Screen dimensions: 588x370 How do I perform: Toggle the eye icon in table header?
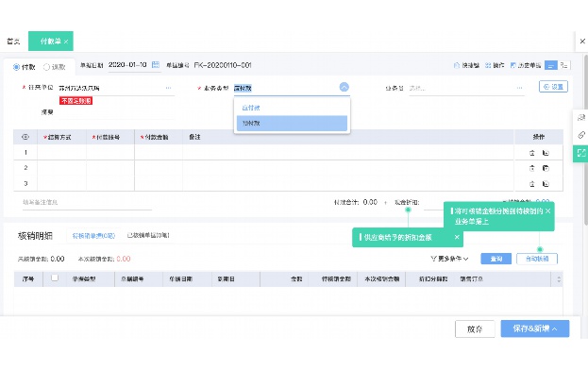(25, 137)
